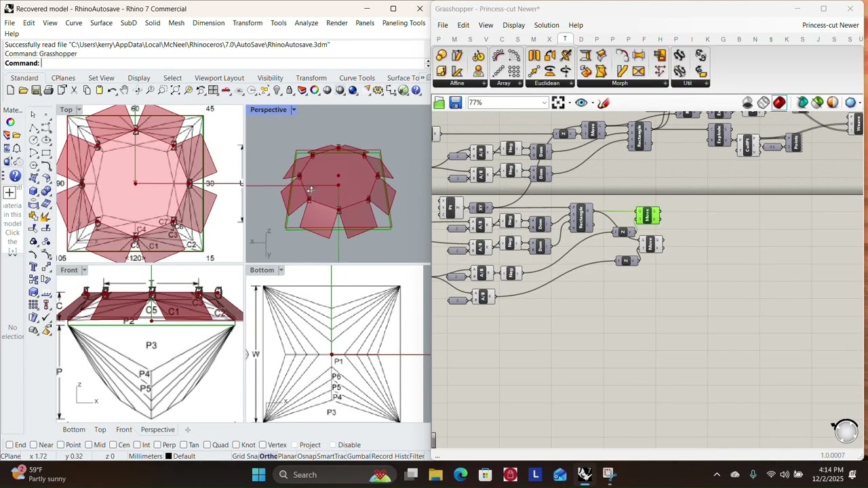The image size is (868, 488).
Task: Switch to the Curve Tools toolbar tab
Action: pyautogui.click(x=357, y=78)
